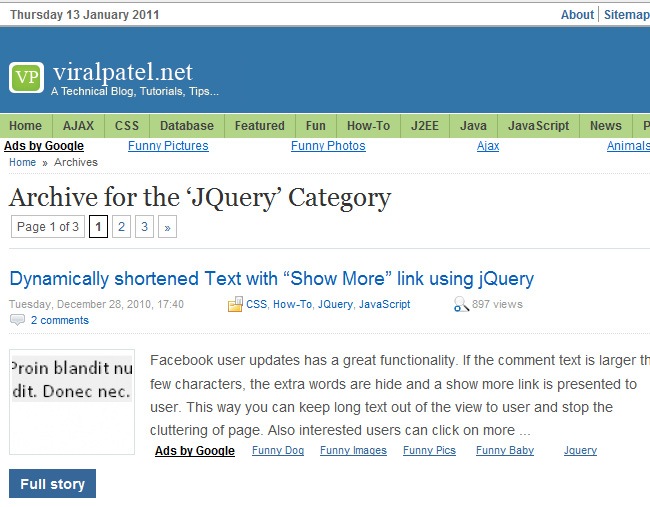Click the Thursday 13 January 2011 date
The height and width of the screenshot is (507, 650).
click(85, 15)
